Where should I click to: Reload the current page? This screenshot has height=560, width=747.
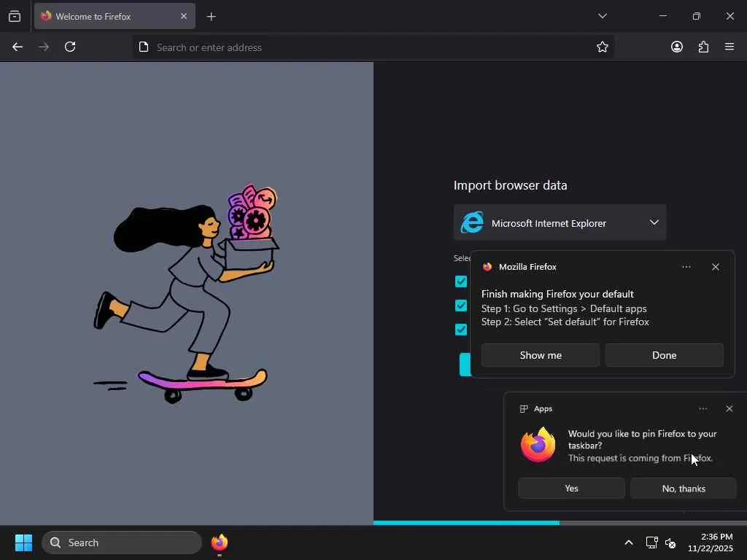(x=70, y=47)
